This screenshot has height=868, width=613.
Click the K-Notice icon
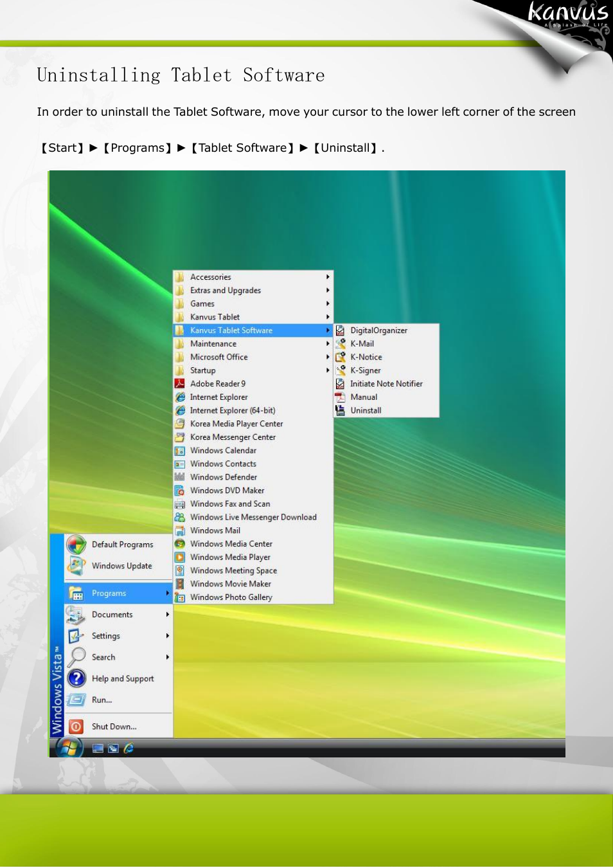pyautogui.click(x=341, y=357)
